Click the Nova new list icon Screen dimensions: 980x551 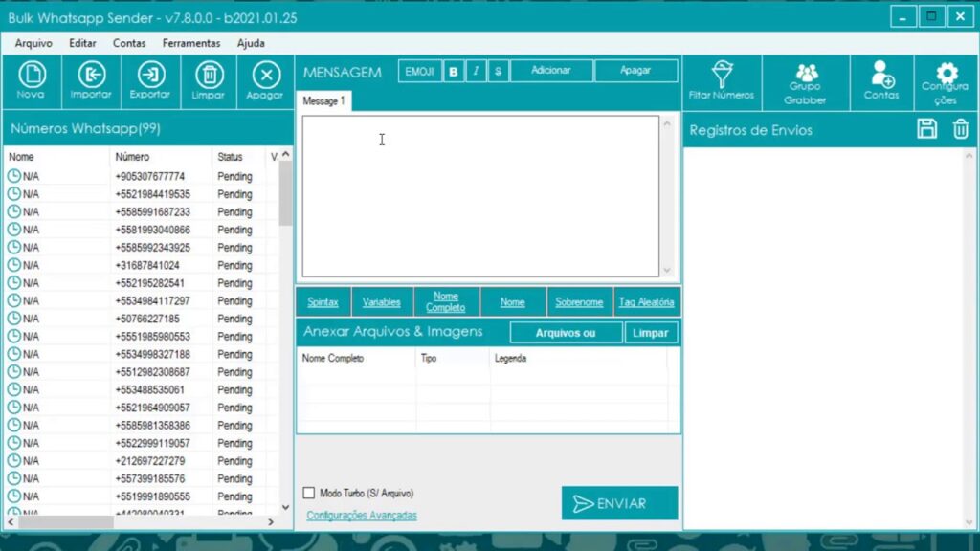coord(32,77)
